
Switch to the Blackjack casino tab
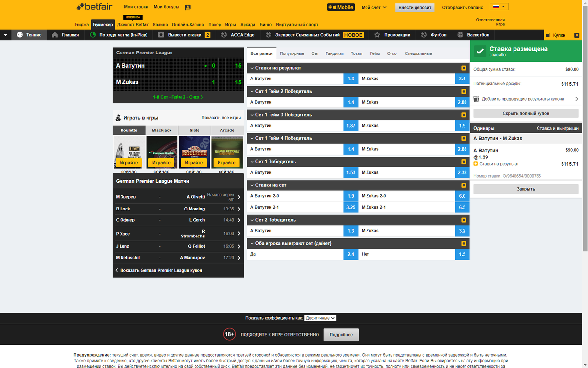point(162,130)
